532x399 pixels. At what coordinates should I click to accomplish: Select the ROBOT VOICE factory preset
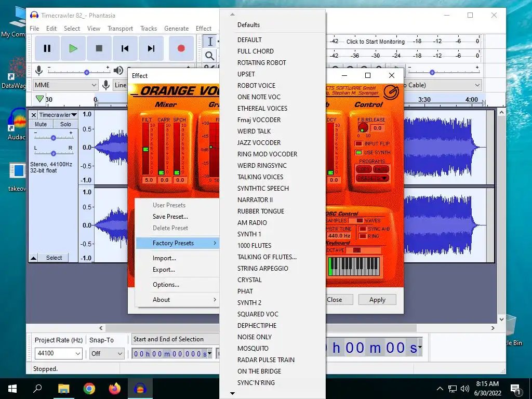tap(257, 86)
